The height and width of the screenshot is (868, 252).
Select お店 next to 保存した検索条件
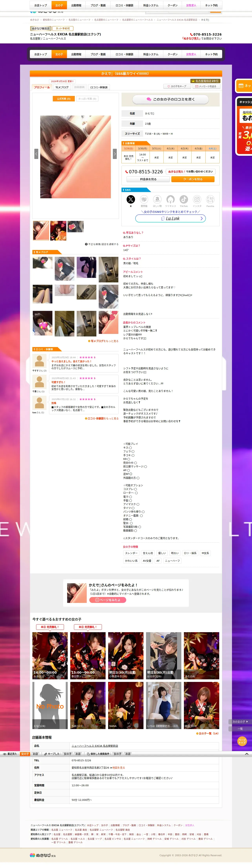coord(128,754)
